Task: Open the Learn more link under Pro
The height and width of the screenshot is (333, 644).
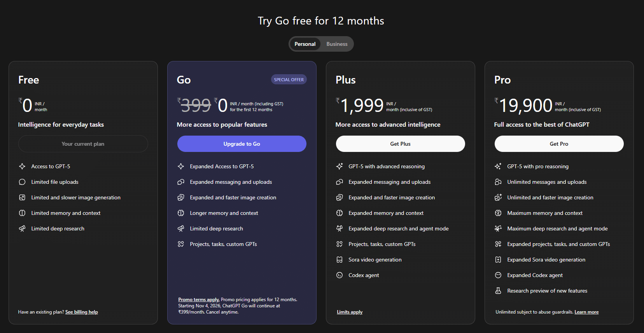Action: [586, 312]
